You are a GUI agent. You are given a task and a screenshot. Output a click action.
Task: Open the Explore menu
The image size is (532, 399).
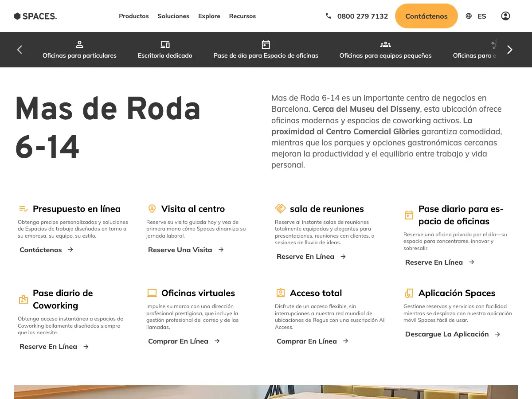coord(209,16)
